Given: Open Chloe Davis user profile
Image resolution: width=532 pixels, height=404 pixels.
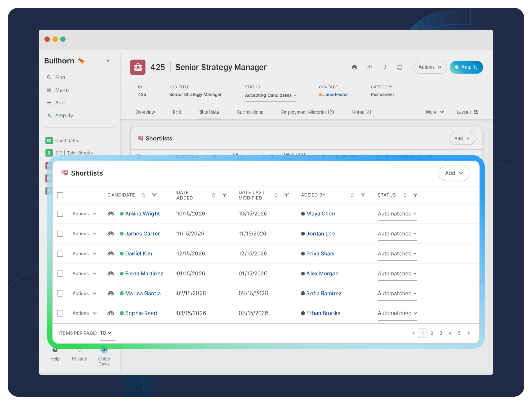Looking at the screenshot, I should point(104,357).
